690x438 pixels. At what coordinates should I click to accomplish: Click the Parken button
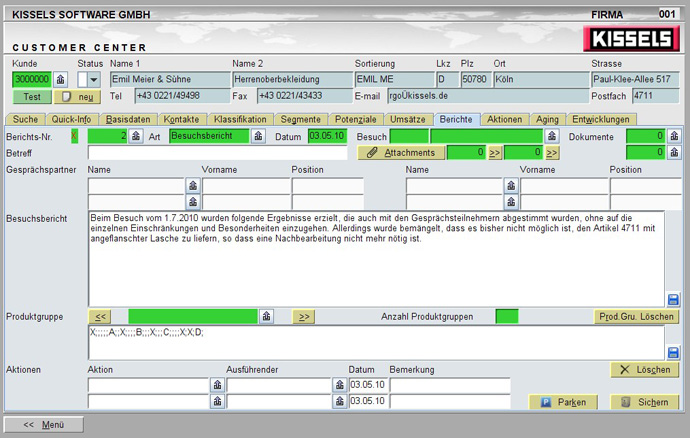(x=563, y=402)
